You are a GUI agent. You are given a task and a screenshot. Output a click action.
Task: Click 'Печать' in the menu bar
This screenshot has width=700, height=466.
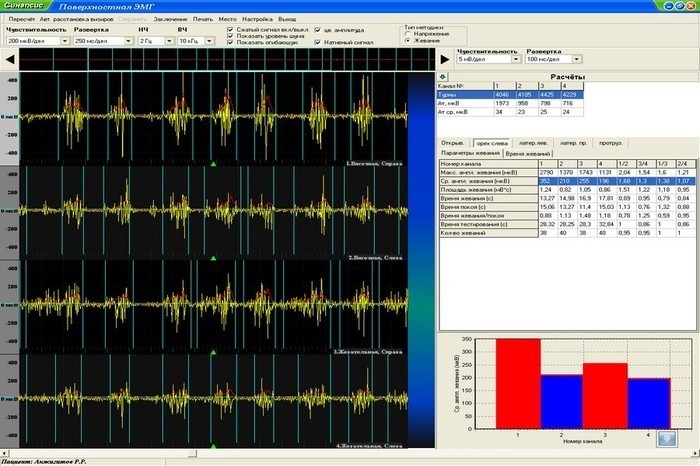tap(202, 19)
